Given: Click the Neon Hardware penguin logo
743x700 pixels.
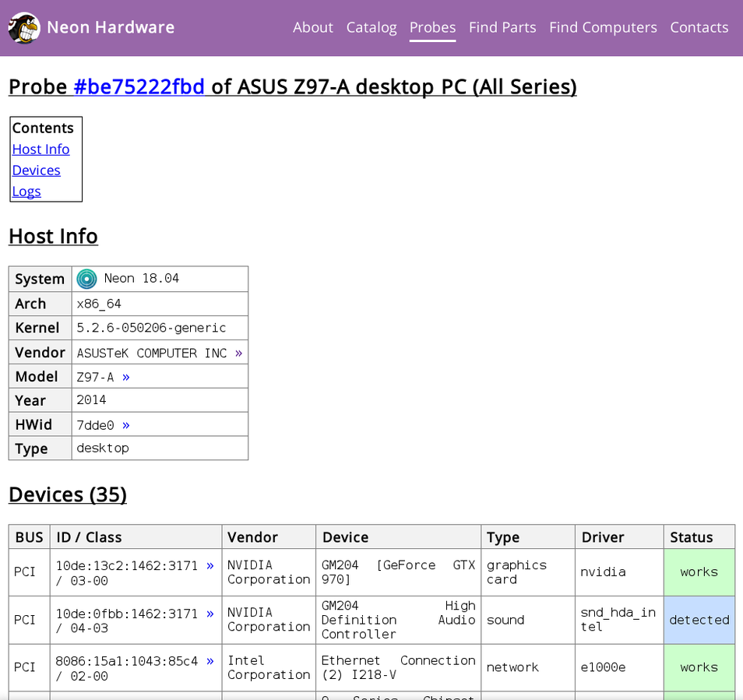Looking at the screenshot, I should click(24, 28).
